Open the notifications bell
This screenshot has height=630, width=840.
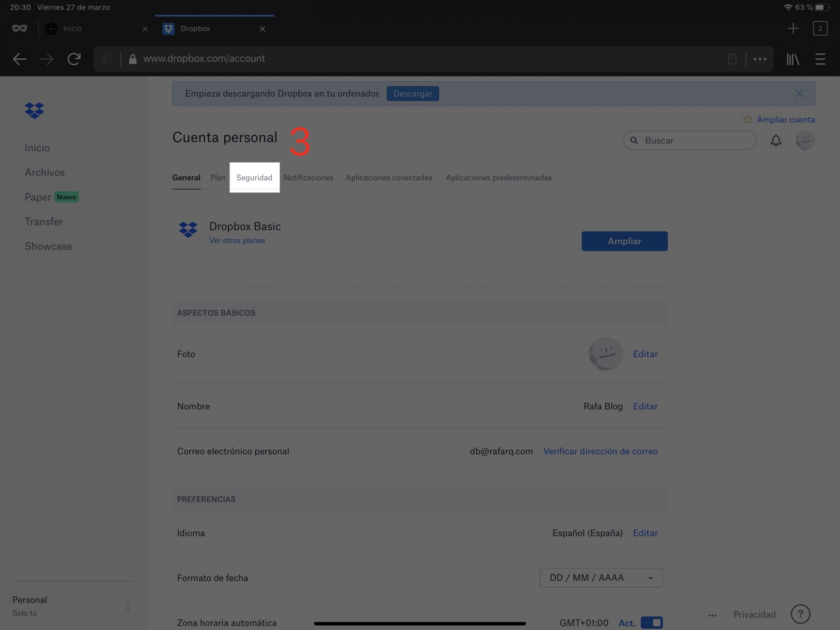(775, 141)
